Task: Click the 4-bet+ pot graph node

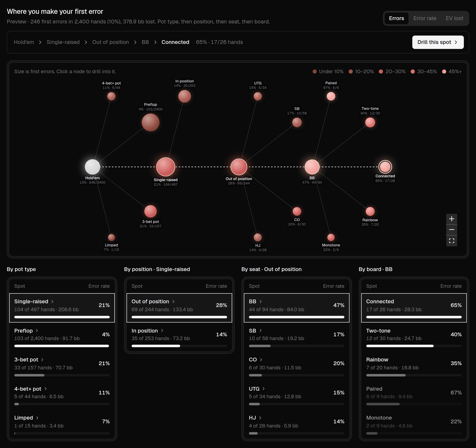Action: point(112,96)
